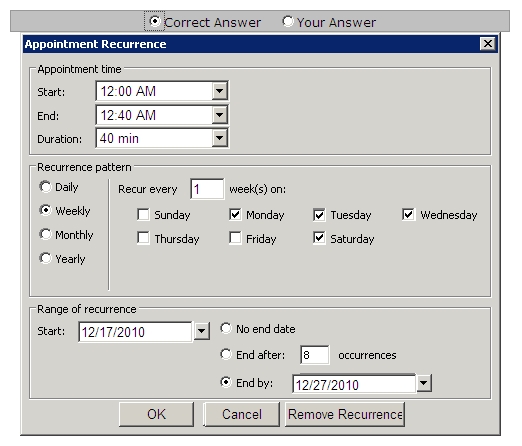This screenshot has height=446, width=522.
Task: Switch to the Your Answer view
Action: click(x=288, y=21)
